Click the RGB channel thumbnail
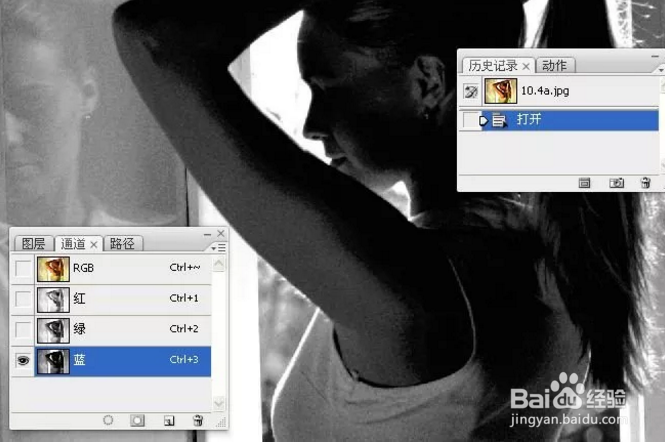The width and height of the screenshot is (665, 443). [53, 269]
